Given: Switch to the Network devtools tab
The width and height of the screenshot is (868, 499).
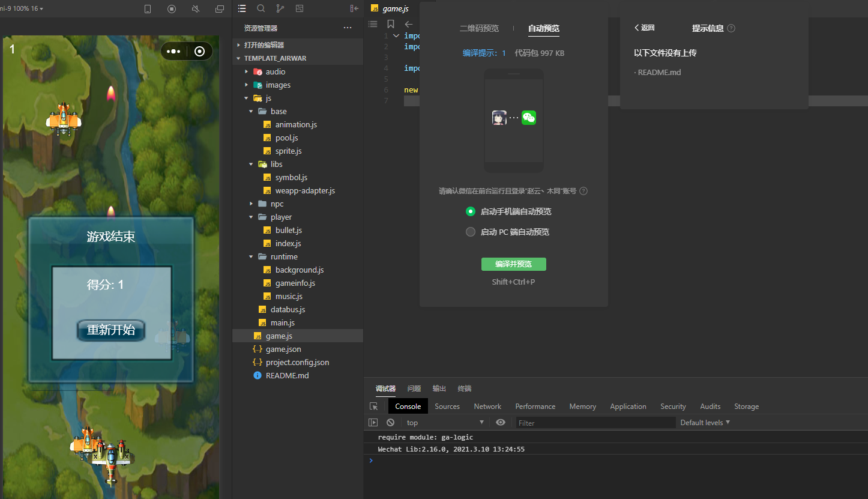Looking at the screenshot, I should pyautogui.click(x=487, y=407).
